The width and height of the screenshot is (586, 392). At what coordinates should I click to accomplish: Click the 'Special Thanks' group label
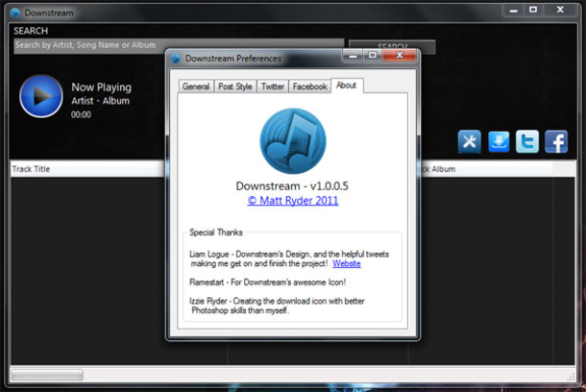216,233
